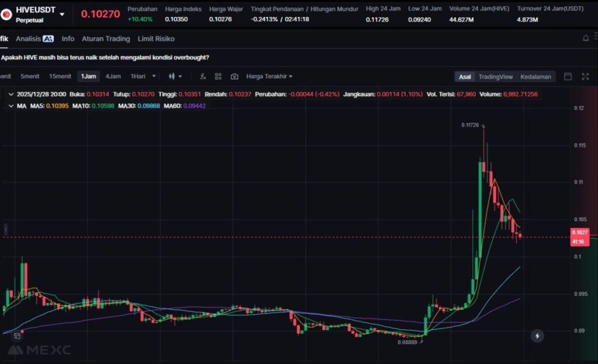Image resolution: width=598 pixels, height=364 pixels.
Task: Click the lightning quick-trade button
Action: (537, 336)
